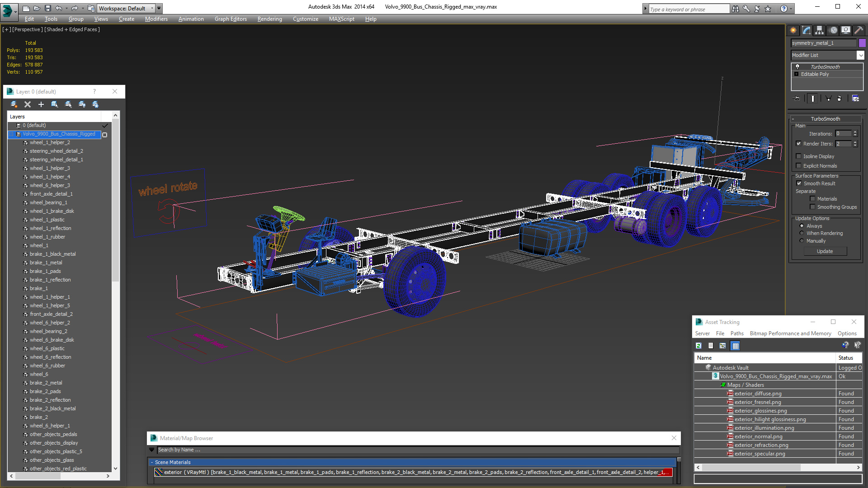Switch to the Display command panel
868x488 pixels.
846,30
